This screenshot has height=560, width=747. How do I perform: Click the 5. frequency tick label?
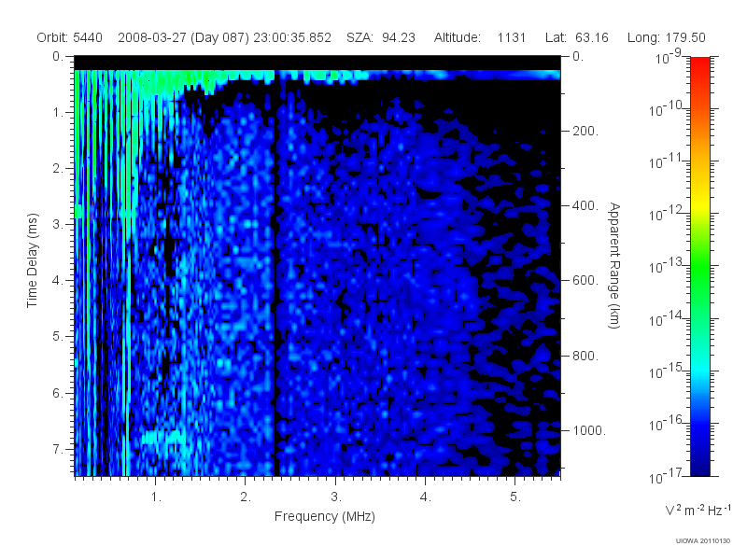pos(515,497)
